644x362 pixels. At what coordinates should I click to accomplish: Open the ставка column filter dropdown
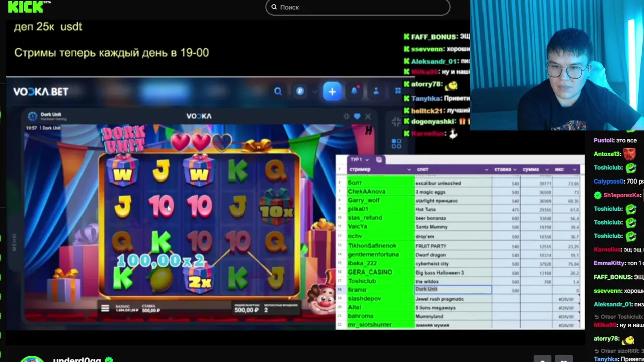coord(515,170)
